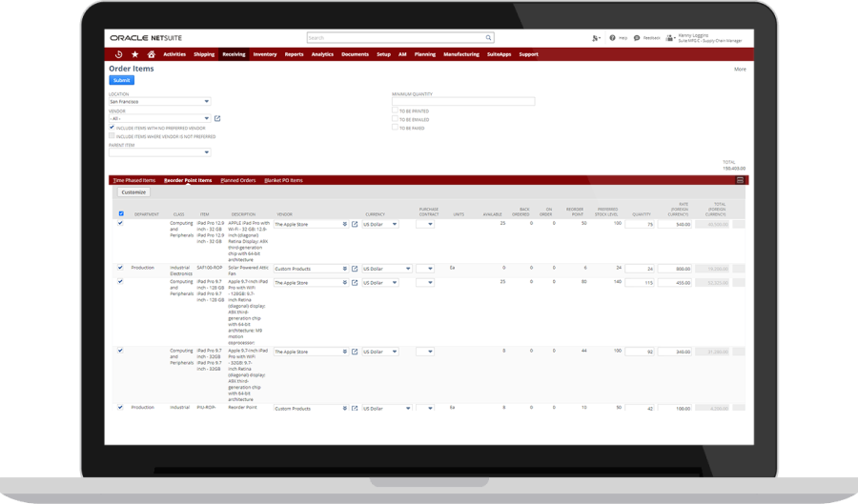Open currency dropdown in iPad Pro 12.9 row
858x504 pixels.
tap(380, 224)
